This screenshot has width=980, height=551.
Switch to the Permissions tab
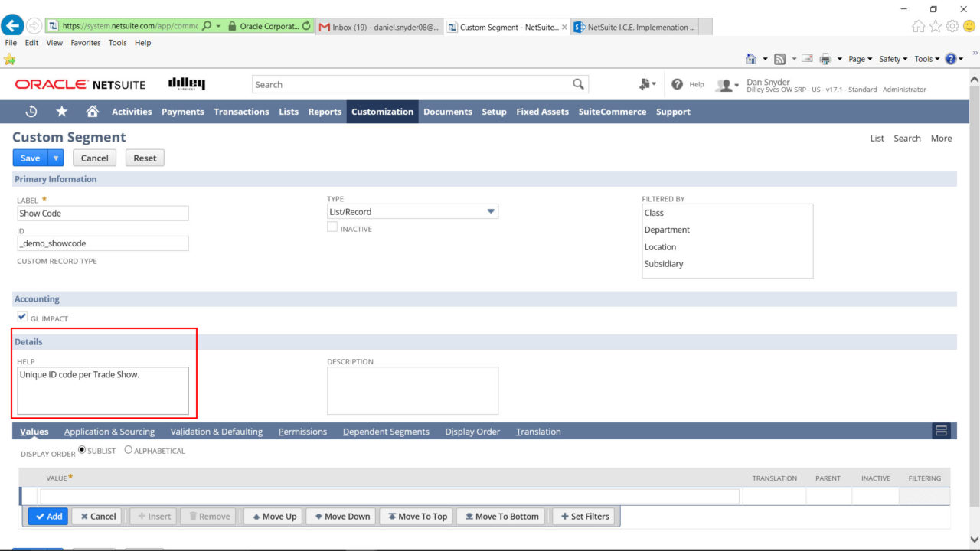(x=302, y=431)
